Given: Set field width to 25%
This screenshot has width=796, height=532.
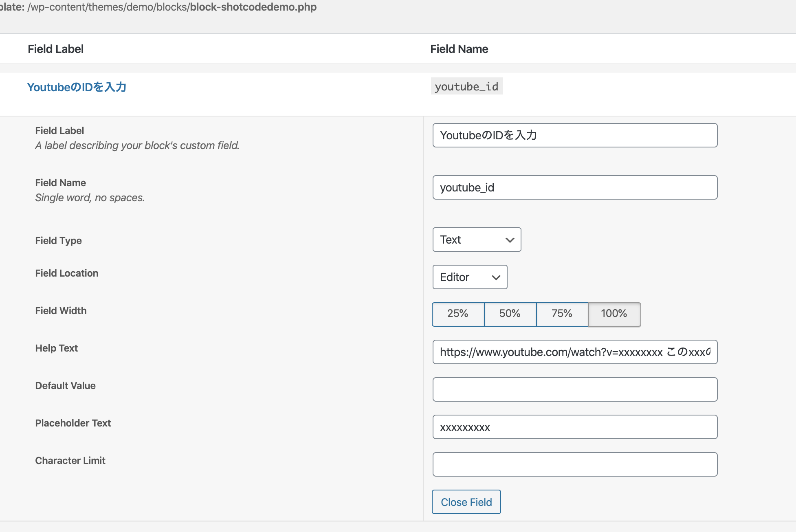Looking at the screenshot, I should [x=458, y=314].
